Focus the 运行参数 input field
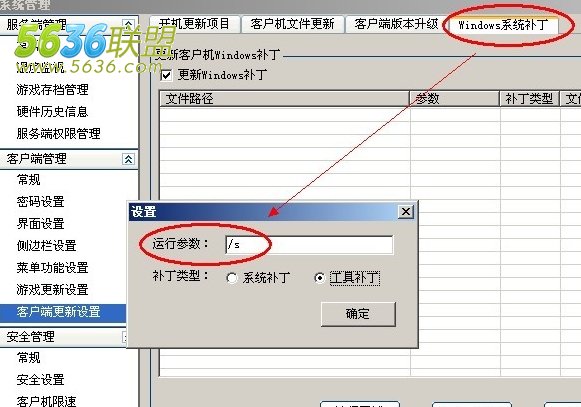Image resolution: width=581 pixels, height=407 pixels. click(x=309, y=245)
